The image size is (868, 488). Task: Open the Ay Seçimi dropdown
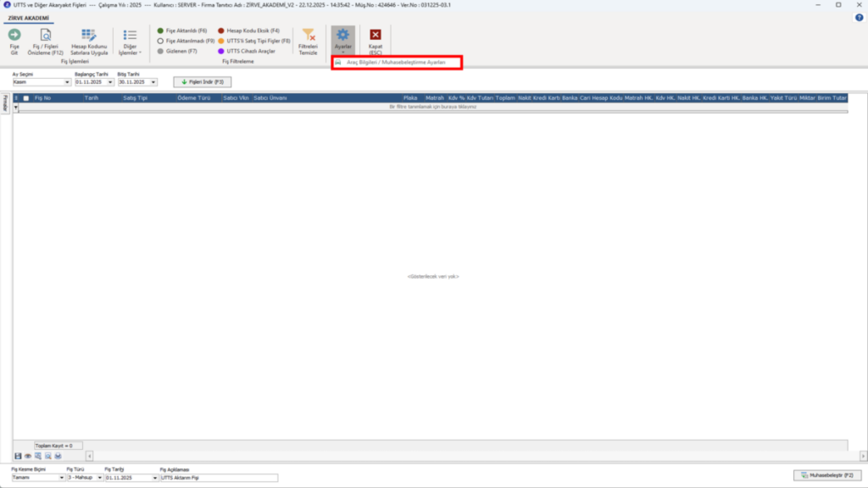[x=67, y=82]
